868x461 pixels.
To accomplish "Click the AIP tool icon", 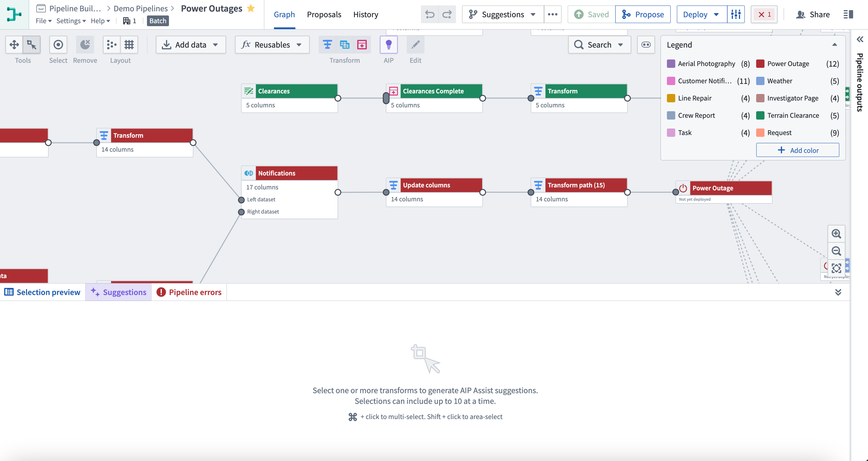I will 389,45.
